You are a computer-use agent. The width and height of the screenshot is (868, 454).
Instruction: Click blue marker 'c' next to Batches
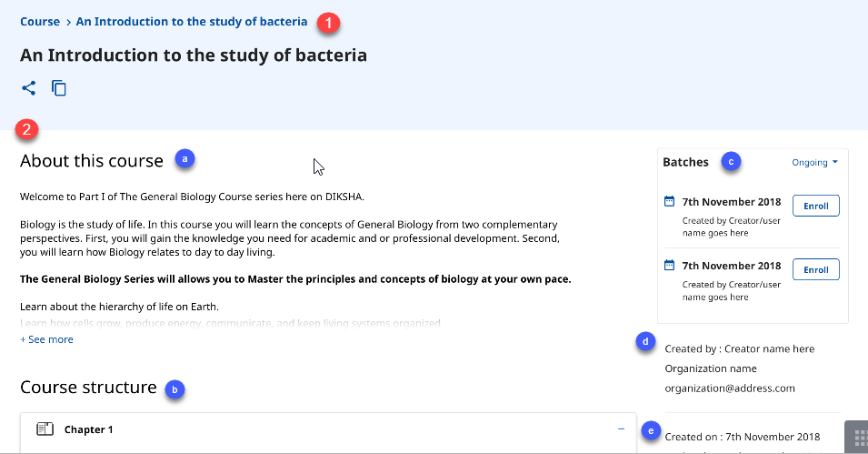tap(731, 162)
